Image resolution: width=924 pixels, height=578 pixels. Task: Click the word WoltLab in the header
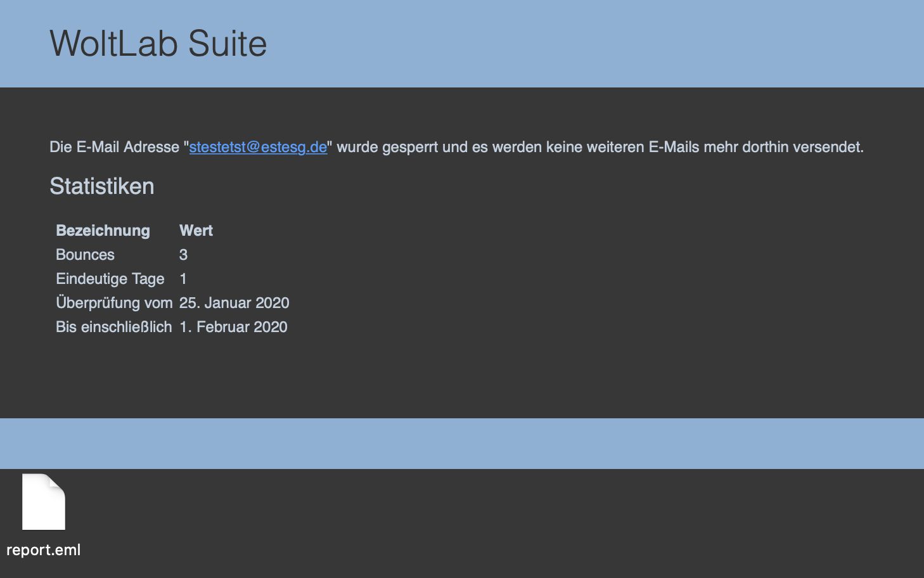[x=113, y=44]
